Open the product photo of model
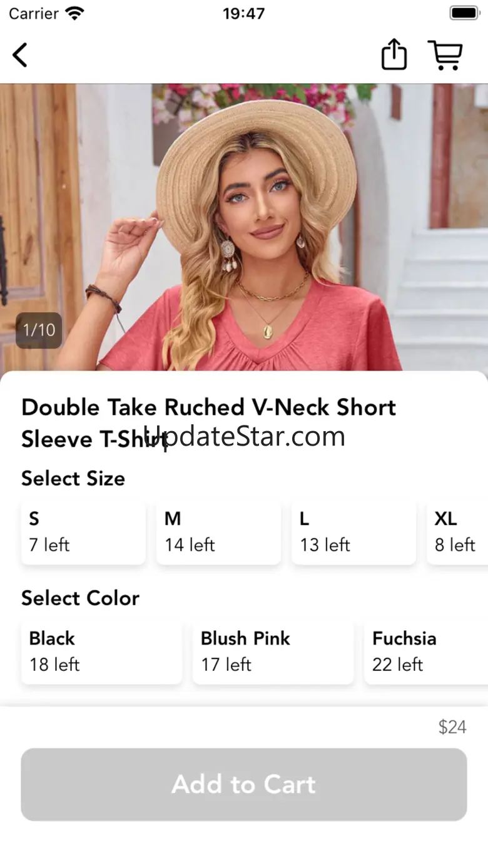Viewport: 488px width, 868px height. (244, 227)
